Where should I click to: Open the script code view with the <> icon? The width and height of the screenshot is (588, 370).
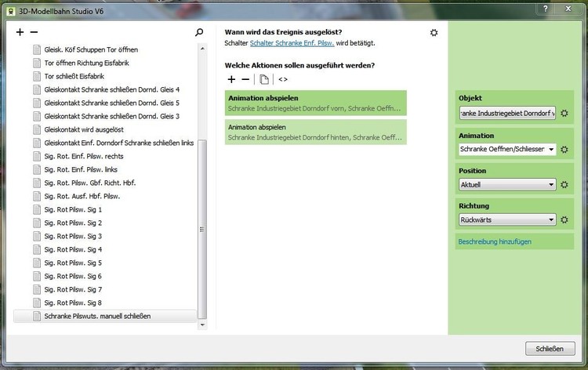point(283,79)
